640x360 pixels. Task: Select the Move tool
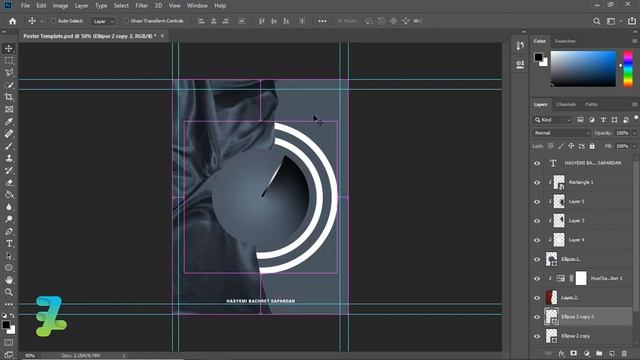point(9,49)
